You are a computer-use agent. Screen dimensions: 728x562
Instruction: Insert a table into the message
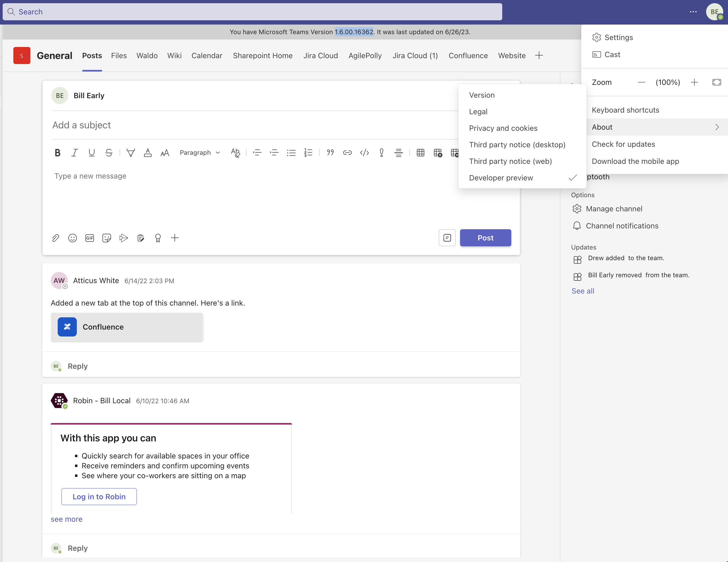pos(420,153)
